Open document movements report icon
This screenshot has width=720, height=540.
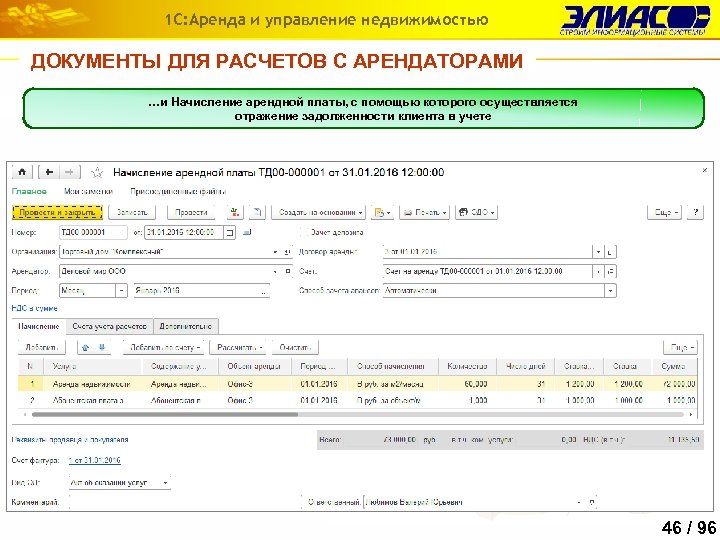pos(257,212)
